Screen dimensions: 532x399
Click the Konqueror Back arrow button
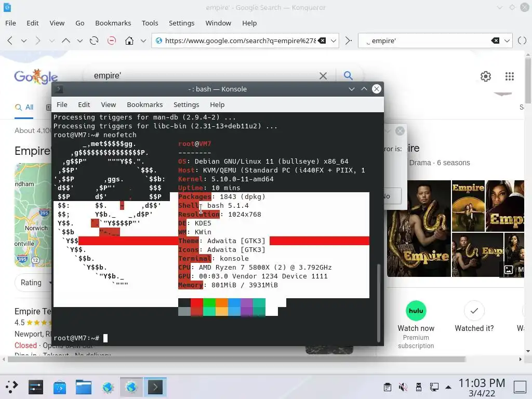click(10, 41)
